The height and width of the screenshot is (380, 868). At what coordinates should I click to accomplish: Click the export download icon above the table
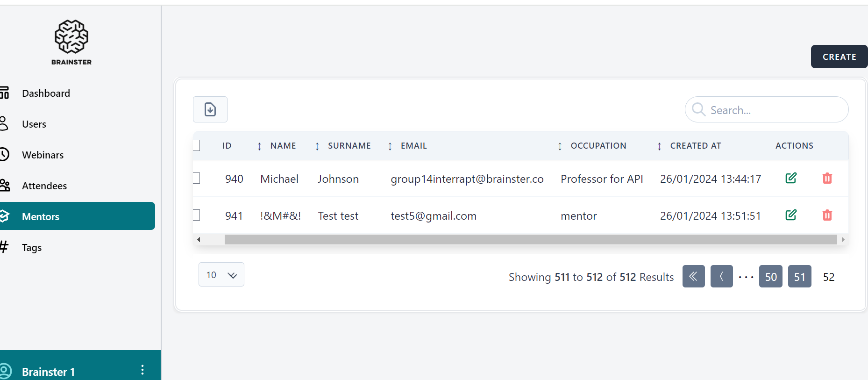[210, 109]
